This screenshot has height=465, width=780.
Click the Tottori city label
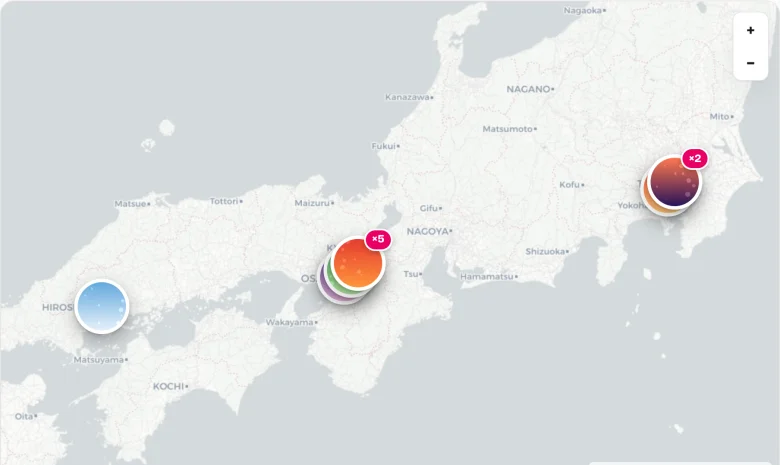coord(224,201)
